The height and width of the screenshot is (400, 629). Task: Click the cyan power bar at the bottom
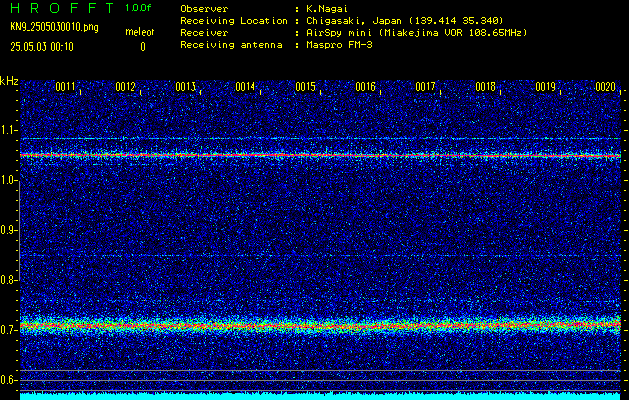320,397
